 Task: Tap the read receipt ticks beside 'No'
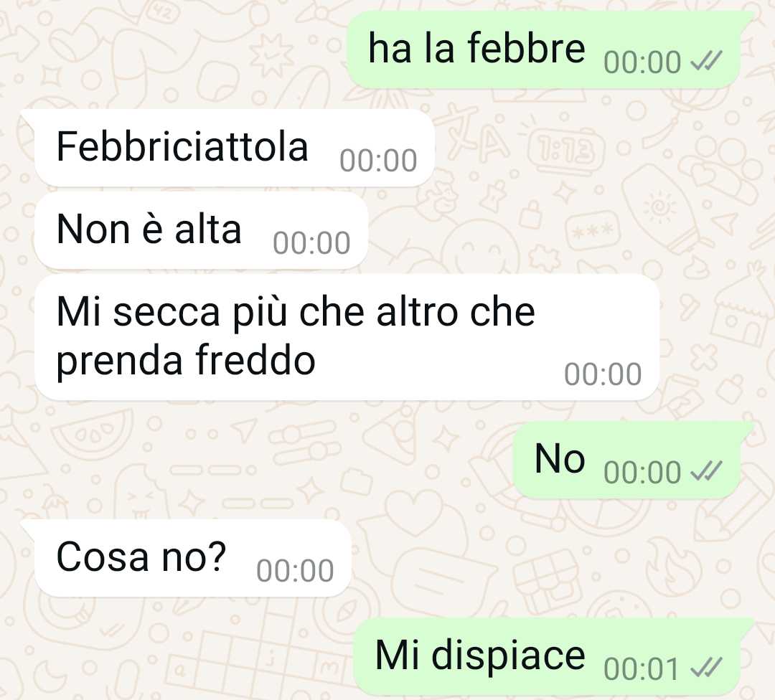tap(707, 471)
